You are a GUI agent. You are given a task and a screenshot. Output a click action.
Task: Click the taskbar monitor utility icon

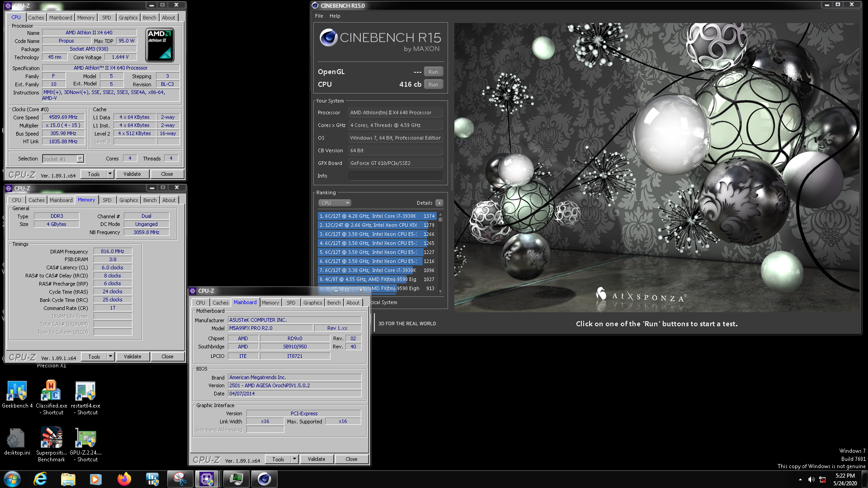(x=236, y=479)
